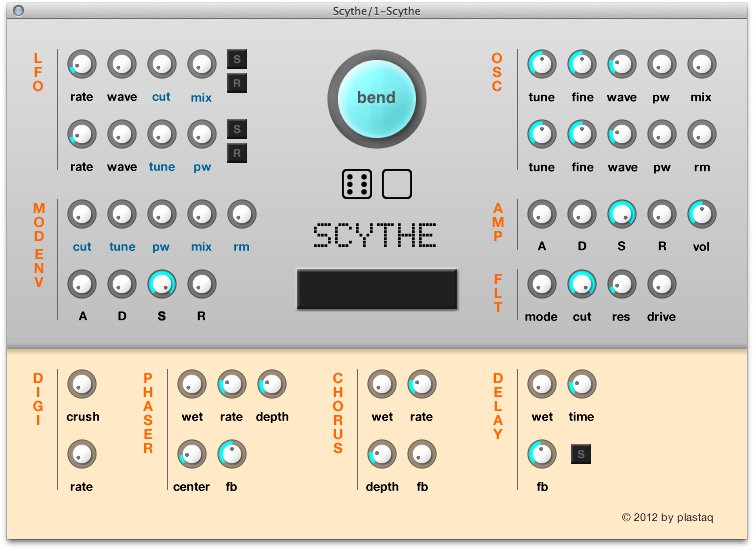Click the MOD ENV tune knob
754x550 pixels.
(122, 214)
